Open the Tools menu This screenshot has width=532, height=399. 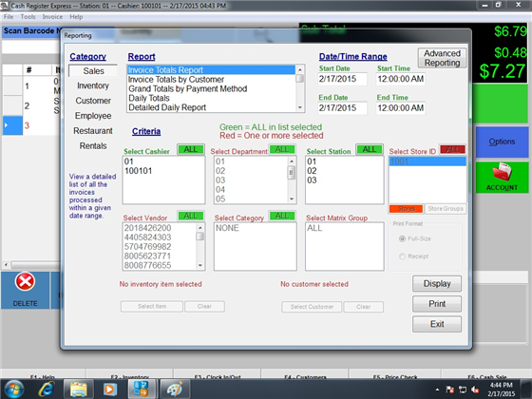pos(28,17)
